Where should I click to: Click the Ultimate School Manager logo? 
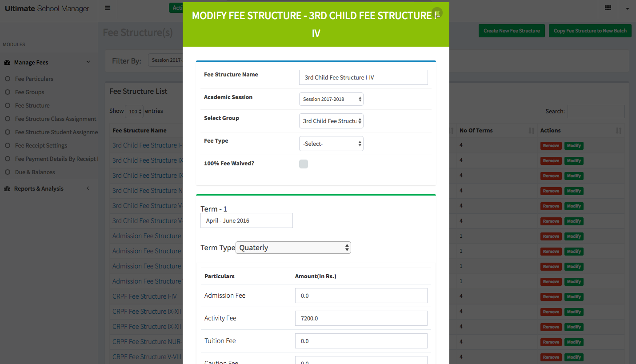[47, 8]
